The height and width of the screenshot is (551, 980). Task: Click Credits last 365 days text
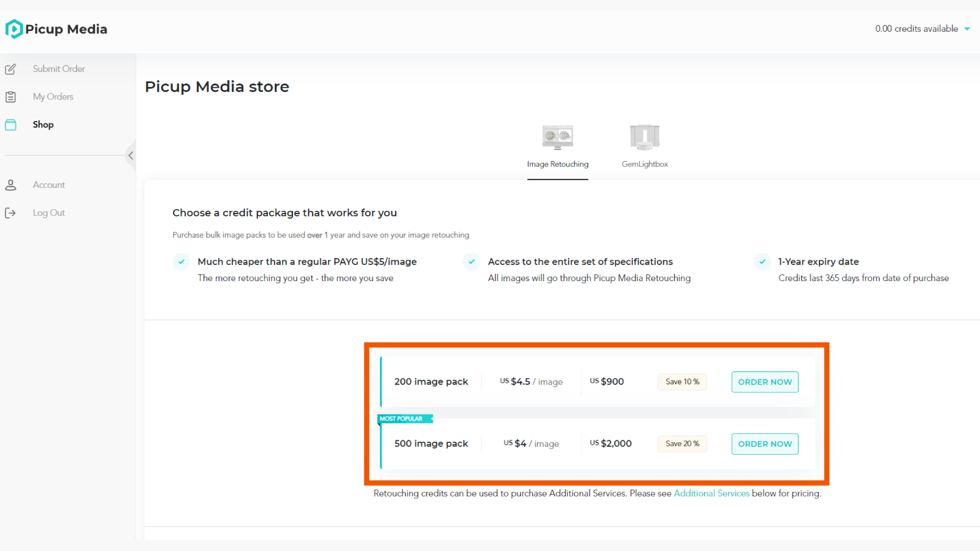[x=863, y=278]
